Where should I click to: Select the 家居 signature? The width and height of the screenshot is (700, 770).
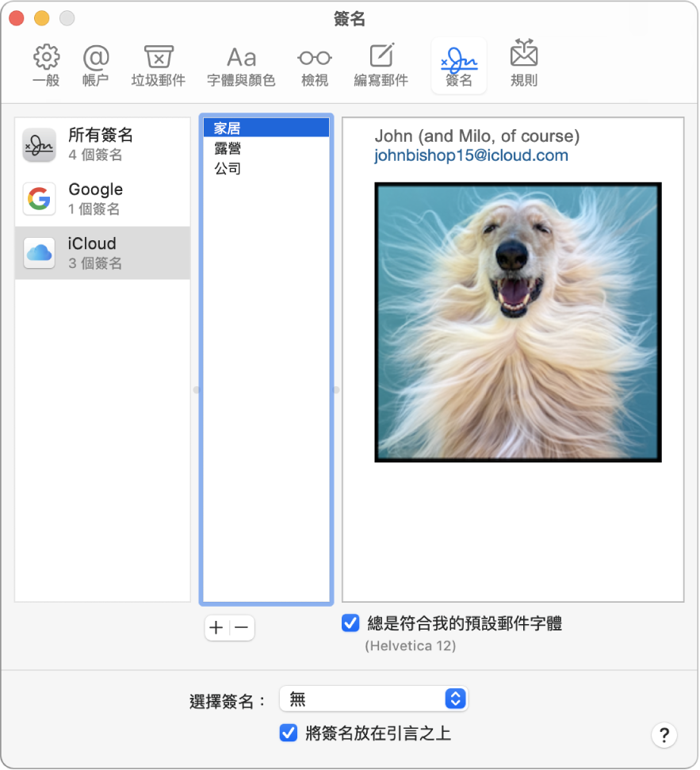(266, 128)
